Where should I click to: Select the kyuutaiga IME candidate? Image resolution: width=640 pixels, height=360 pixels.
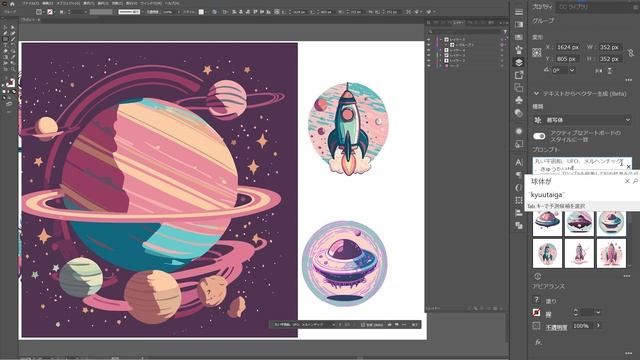(546, 195)
